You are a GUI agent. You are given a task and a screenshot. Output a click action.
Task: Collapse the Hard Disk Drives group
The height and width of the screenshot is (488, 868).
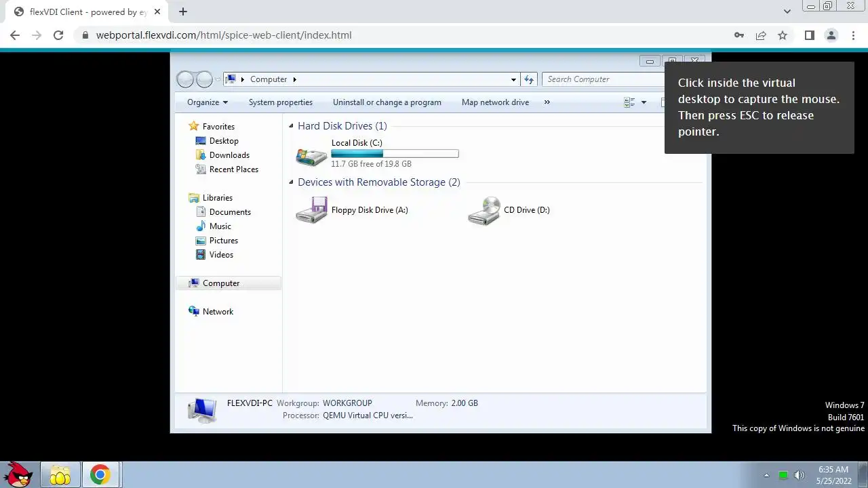coord(292,126)
